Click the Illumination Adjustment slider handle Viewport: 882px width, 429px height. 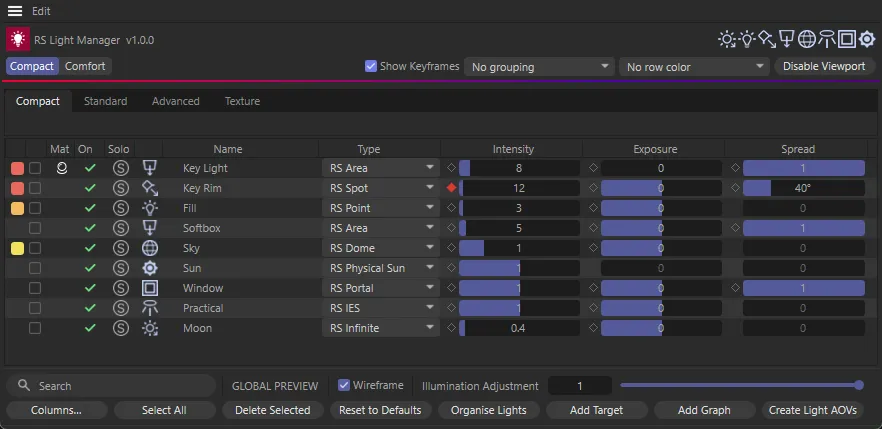pos(858,385)
